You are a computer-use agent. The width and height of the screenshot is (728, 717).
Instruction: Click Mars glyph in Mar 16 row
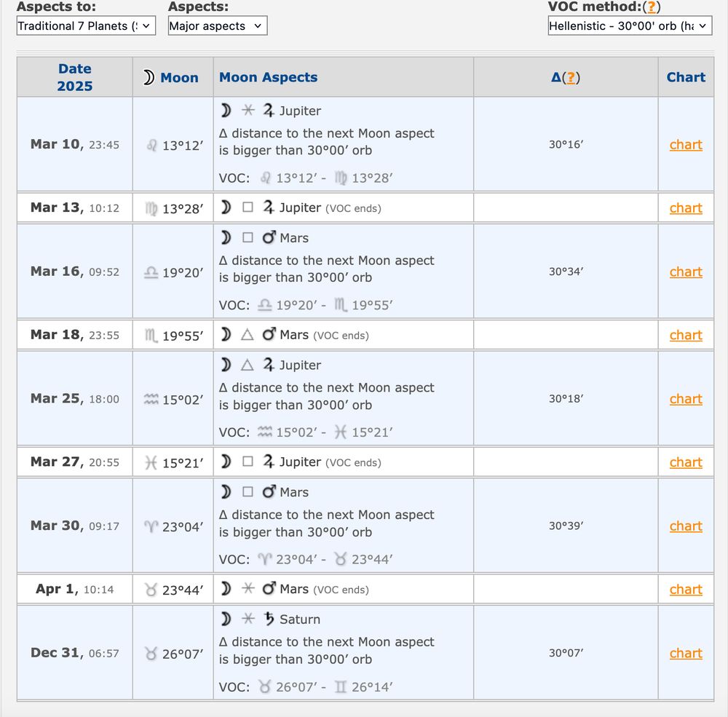[x=269, y=238]
